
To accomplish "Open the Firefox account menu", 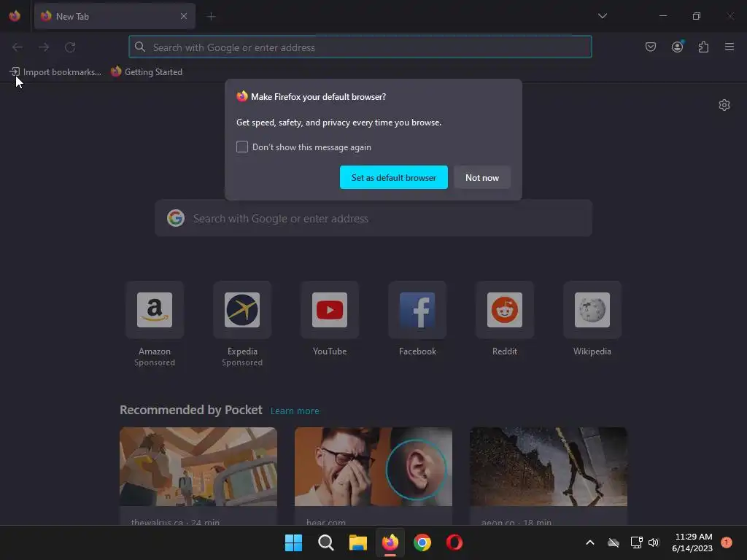I will click(x=677, y=47).
